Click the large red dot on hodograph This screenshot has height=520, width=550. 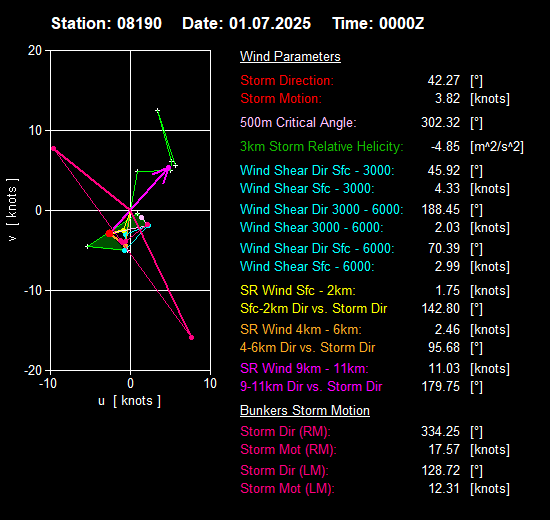pos(109,233)
